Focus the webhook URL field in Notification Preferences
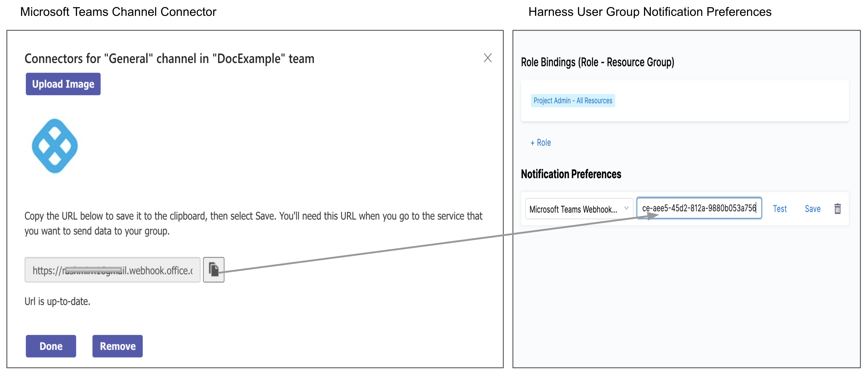 pyautogui.click(x=699, y=208)
